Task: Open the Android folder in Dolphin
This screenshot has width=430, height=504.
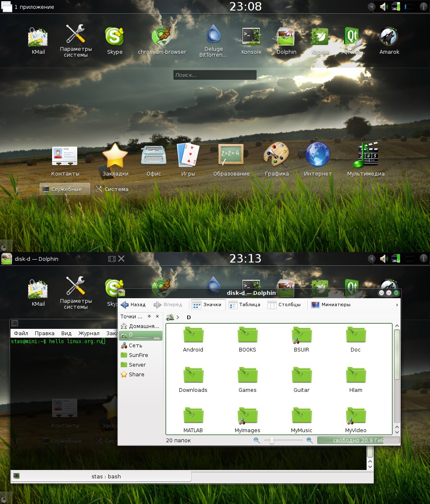Action: [x=193, y=339]
